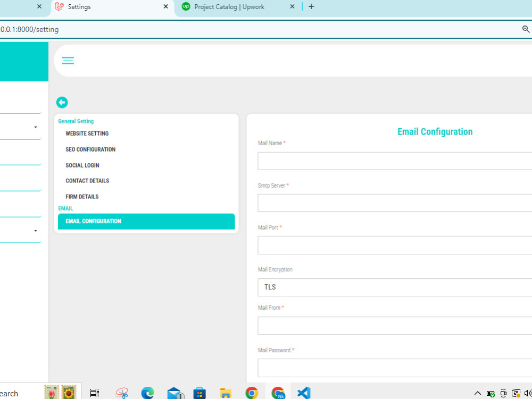Viewport: 532px width, 399px height.
Task: Switch to Project Catalog | Upwork tab
Action: click(x=237, y=7)
